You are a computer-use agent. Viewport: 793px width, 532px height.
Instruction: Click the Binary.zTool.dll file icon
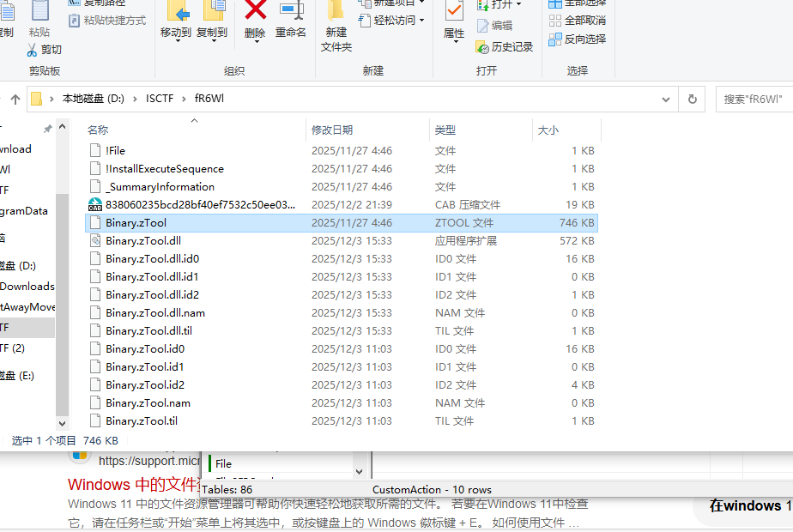[95, 241]
